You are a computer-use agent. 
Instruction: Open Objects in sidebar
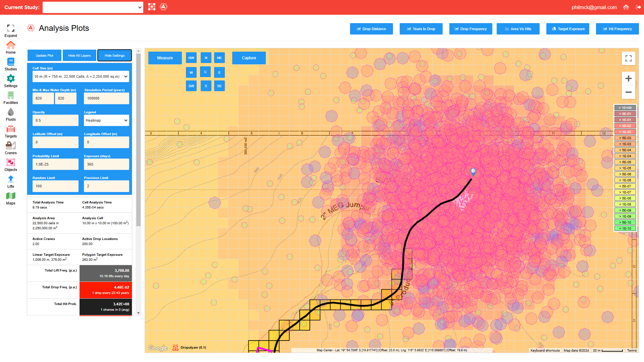click(x=11, y=165)
